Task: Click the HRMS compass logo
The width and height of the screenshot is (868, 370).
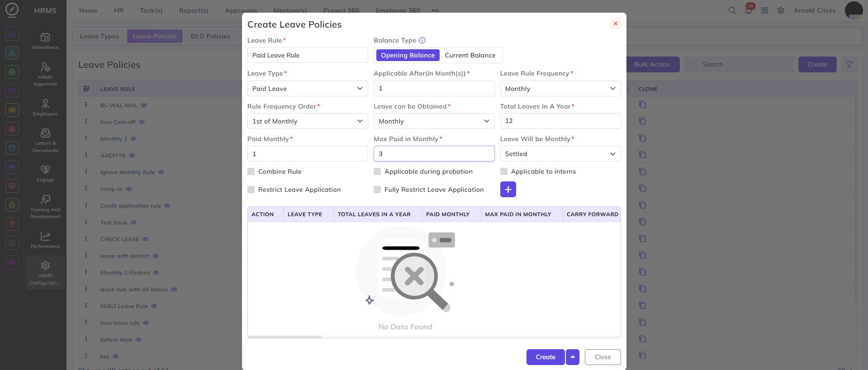Action: click(12, 9)
